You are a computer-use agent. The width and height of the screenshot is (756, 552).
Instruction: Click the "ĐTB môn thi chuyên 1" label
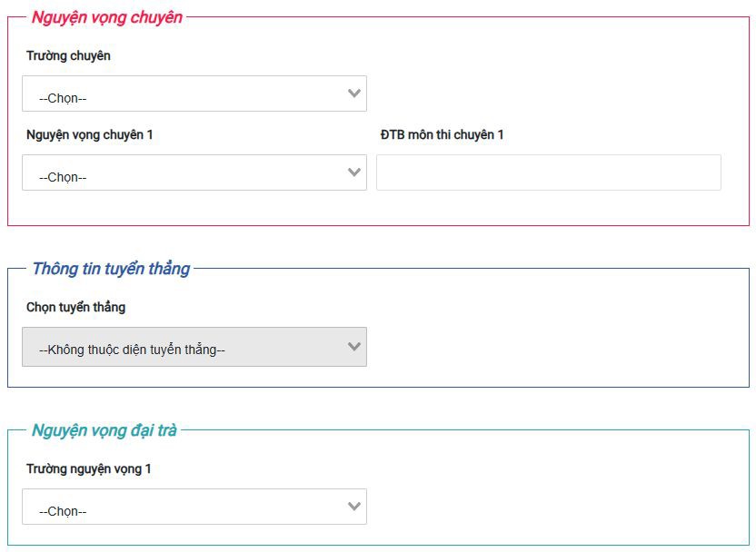[x=442, y=135]
